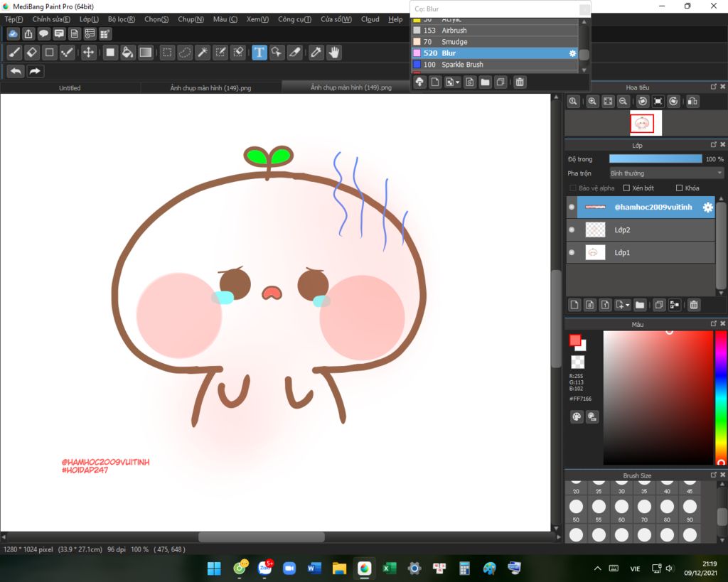The height and width of the screenshot is (582, 728).
Task: Open the Pha trộn blend mode dropdown
Action: coord(666,173)
